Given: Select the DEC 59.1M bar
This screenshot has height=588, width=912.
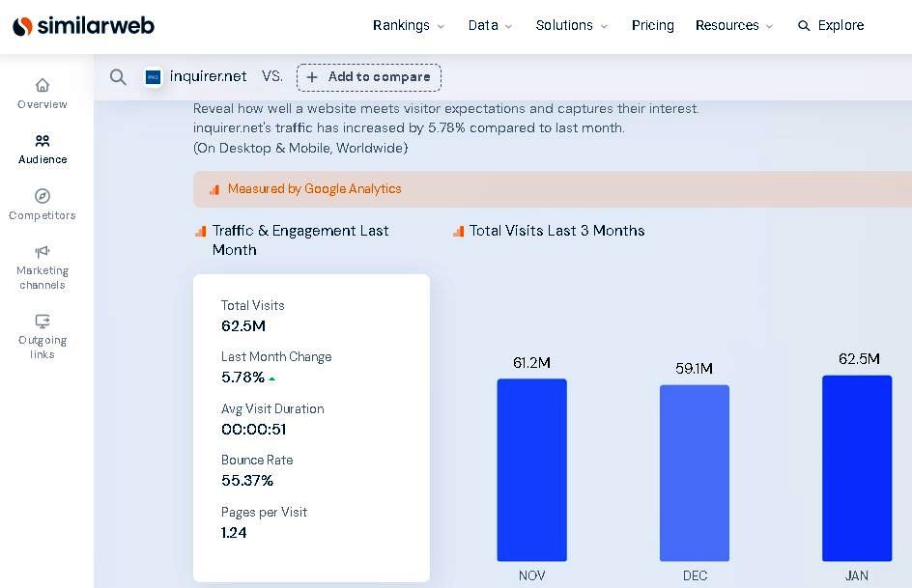Looking at the screenshot, I should 695,473.
